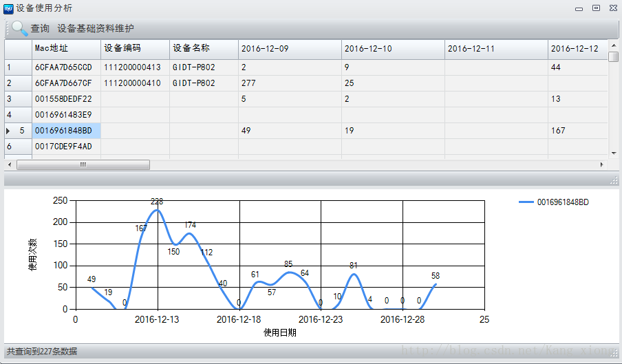Select row header number 4
Screen dimensions: 622x364
(19, 115)
